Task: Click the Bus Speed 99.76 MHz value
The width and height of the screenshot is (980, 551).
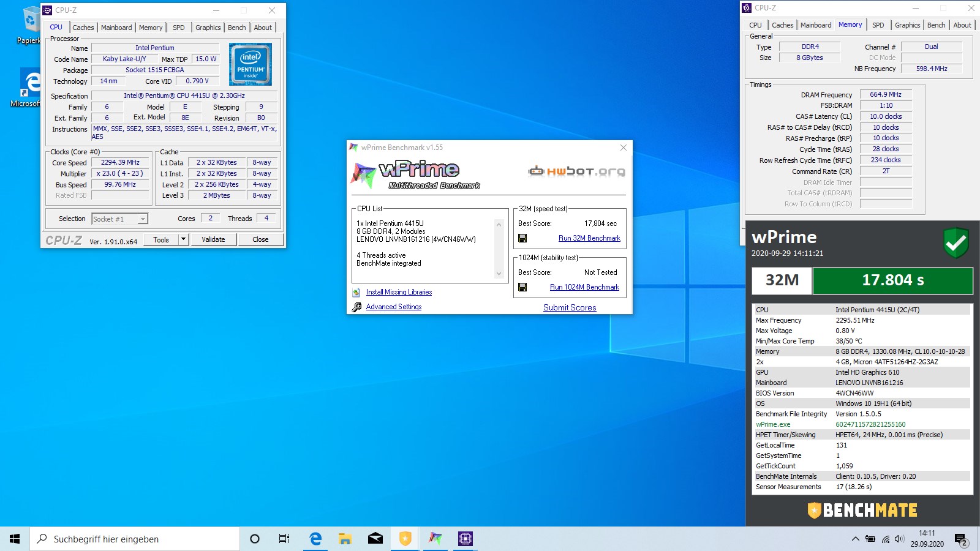Action: [x=120, y=184]
